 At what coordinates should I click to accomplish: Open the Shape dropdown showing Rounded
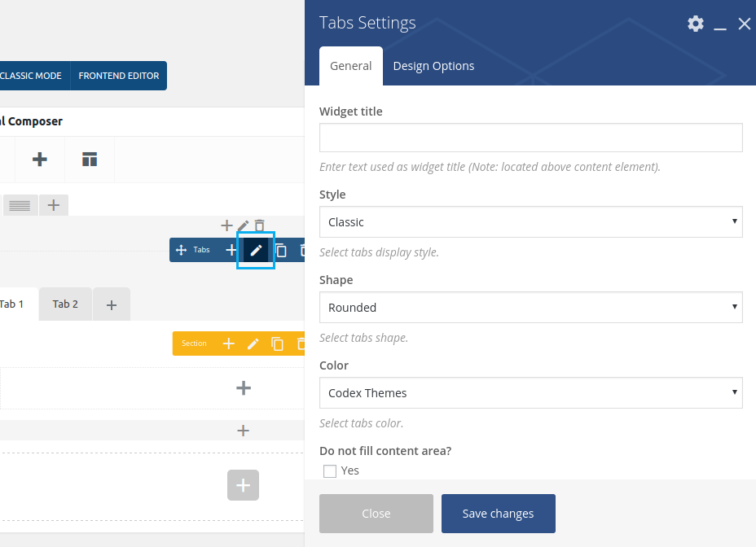[x=530, y=307]
